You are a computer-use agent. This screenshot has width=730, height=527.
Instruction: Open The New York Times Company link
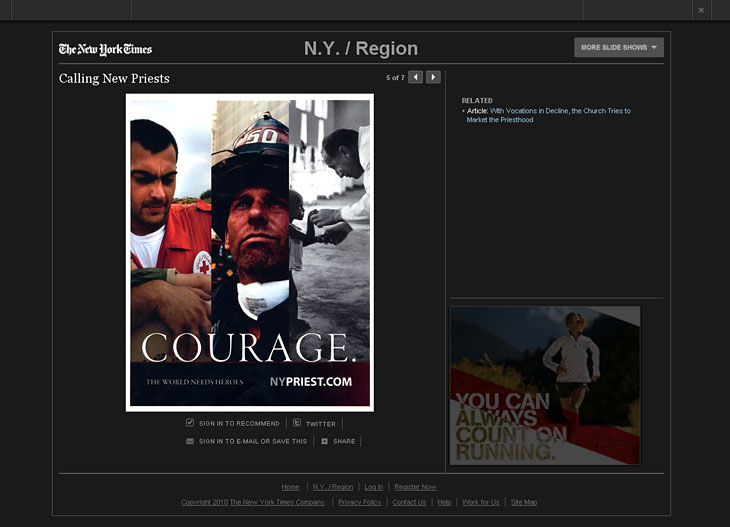point(277,502)
